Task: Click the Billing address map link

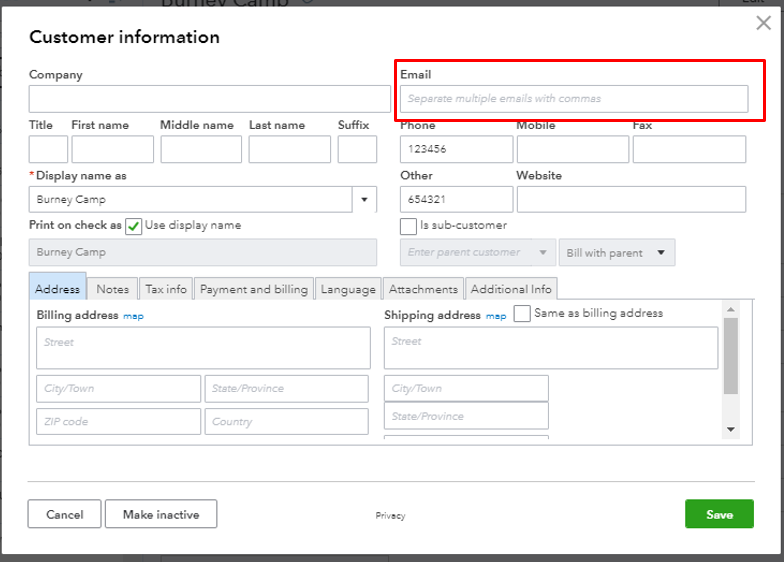Action: (133, 316)
